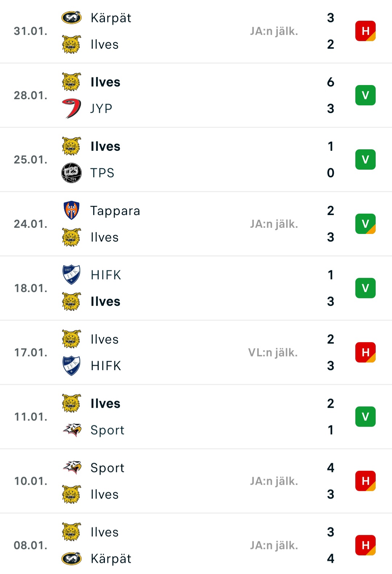Click the Sport logo in the 11.01. match
Image resolution: width=392 pixels, height=574 pixels.
coord(72,430)
